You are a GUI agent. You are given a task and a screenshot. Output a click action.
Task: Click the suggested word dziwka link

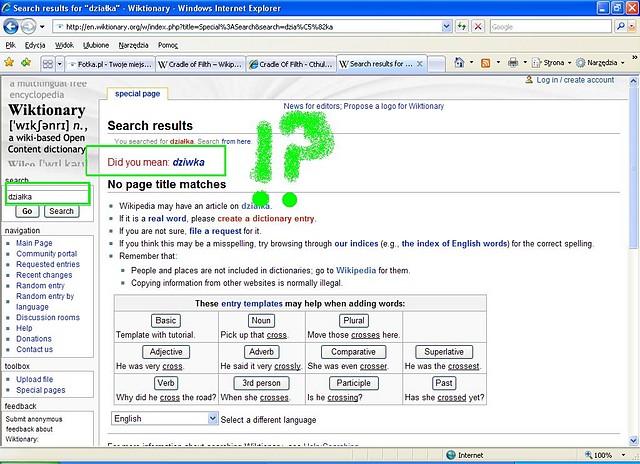[189, 162]
